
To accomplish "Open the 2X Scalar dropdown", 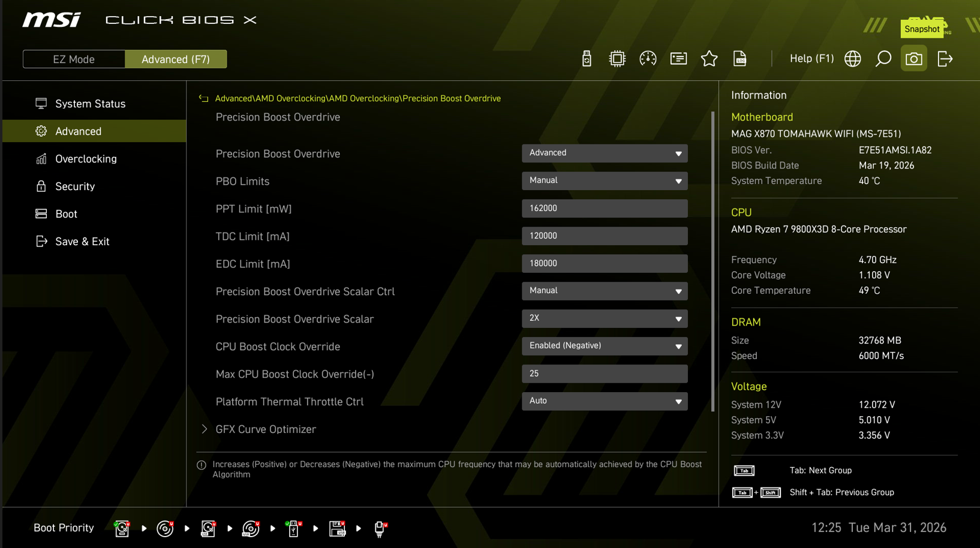I will [x=605, y=319].
